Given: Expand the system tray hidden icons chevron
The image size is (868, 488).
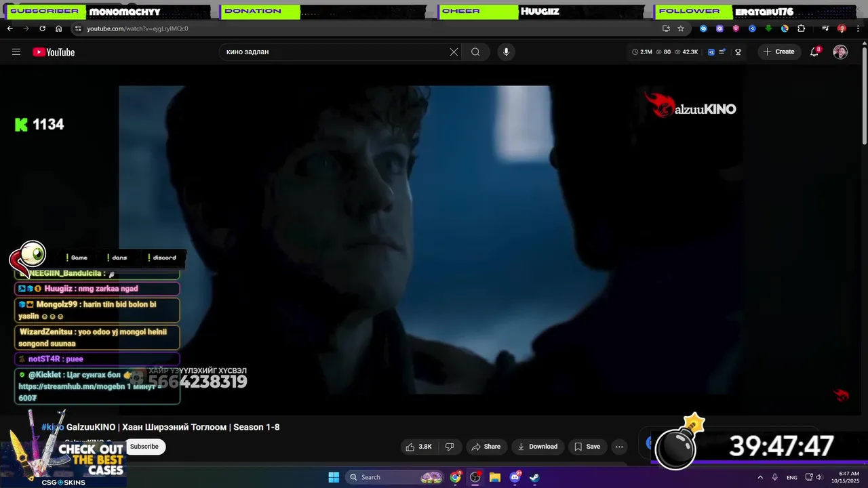Looking at the screenshot, I should (760, 477).
